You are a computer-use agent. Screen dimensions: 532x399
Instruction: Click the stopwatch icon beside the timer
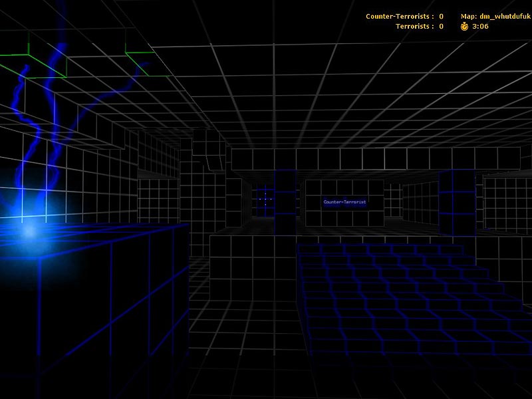[464, 27]
